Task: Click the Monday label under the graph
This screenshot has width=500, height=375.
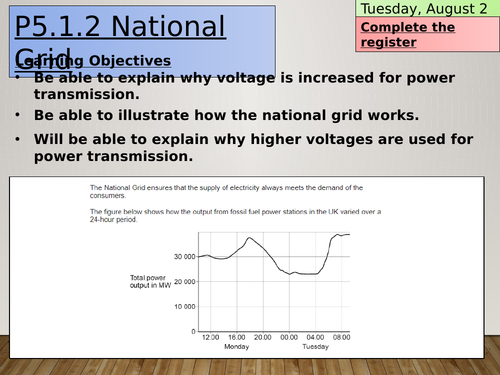Action: 237,347
